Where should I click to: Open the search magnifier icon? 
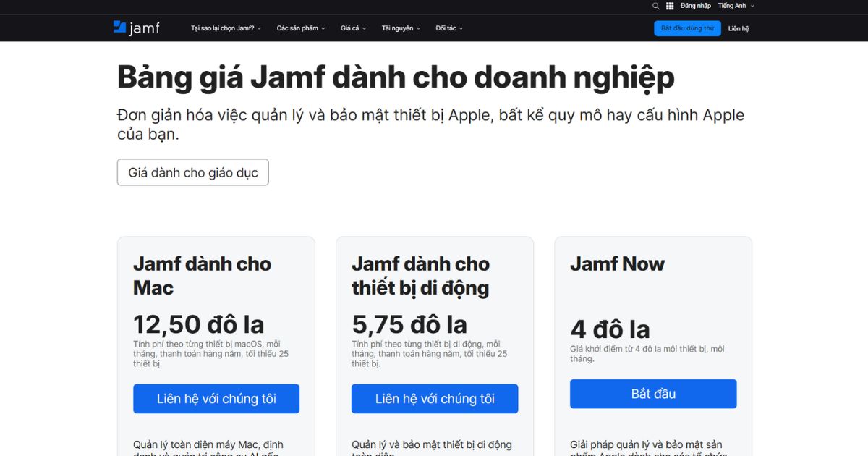[656, 6]
